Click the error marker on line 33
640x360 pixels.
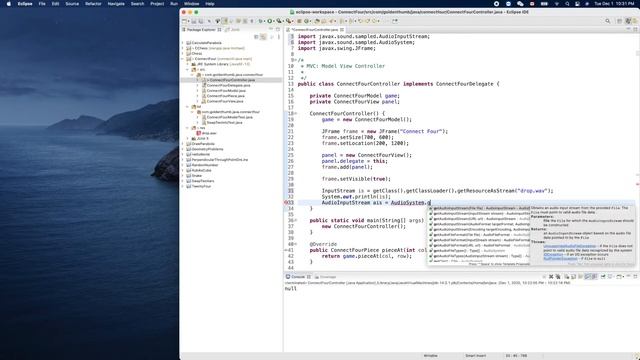click(286, 202)
